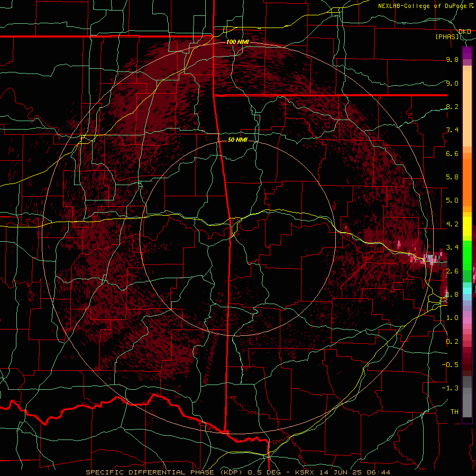Click the 6.6 value on the color scale
This screenshot has width=476, height=476.
click(x=452, y=153)
